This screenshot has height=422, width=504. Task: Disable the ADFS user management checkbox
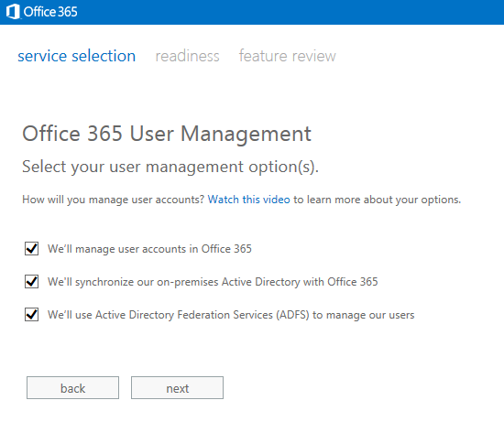[31, 315]
